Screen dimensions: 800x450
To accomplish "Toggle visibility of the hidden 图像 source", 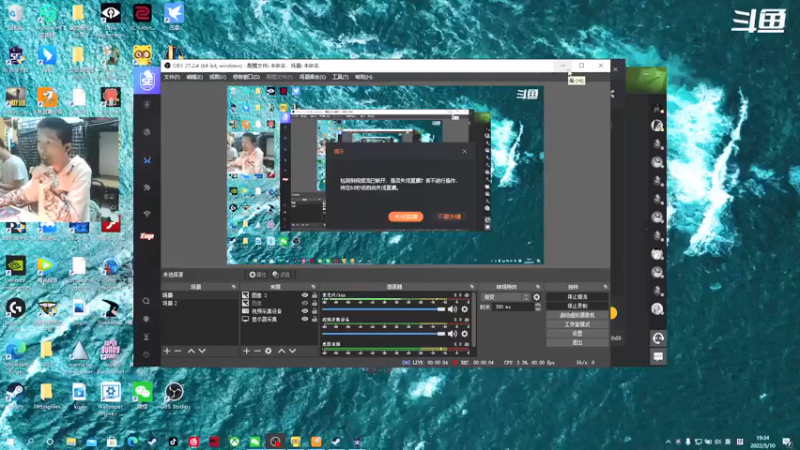I will (305, 303).
